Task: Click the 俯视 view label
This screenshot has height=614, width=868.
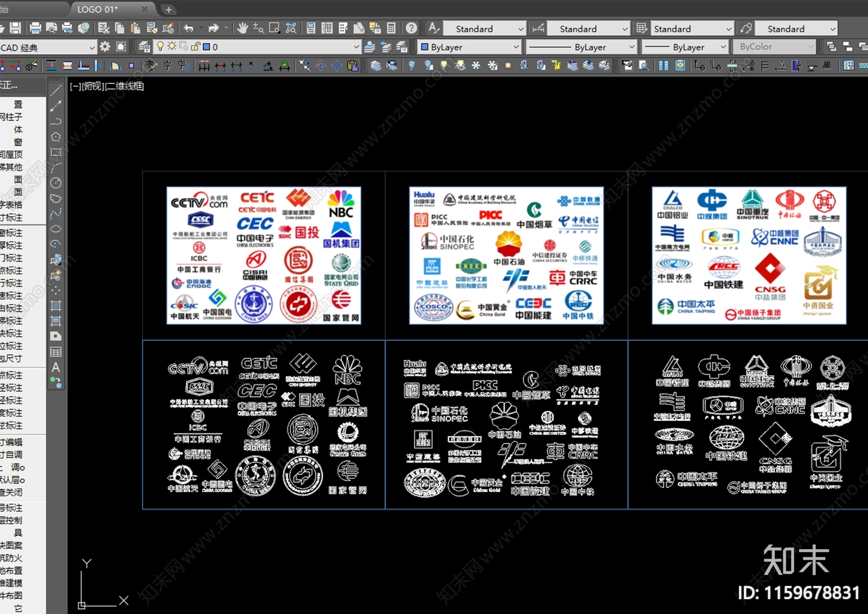Action: point(92,86)
